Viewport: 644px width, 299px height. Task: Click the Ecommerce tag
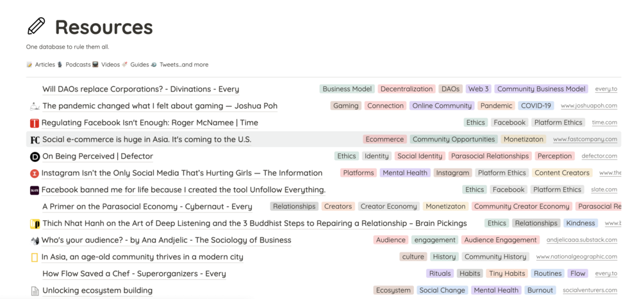tap(385, 140)
